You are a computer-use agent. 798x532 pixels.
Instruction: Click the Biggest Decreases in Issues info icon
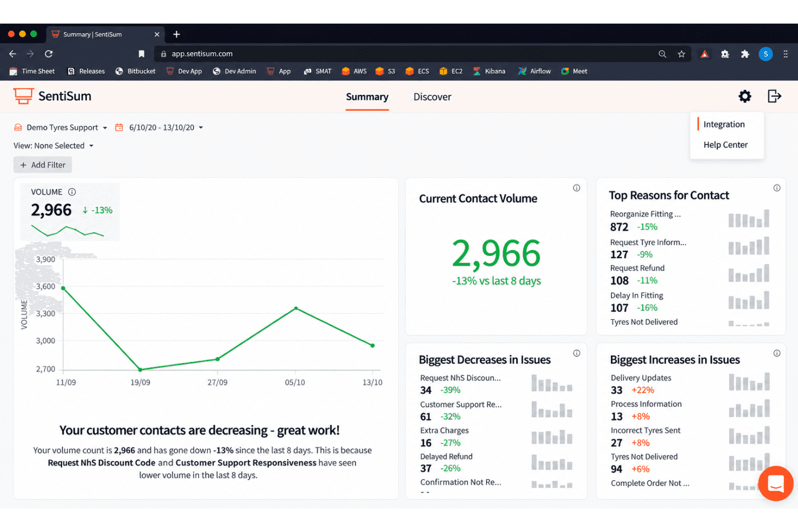point(576,354)
